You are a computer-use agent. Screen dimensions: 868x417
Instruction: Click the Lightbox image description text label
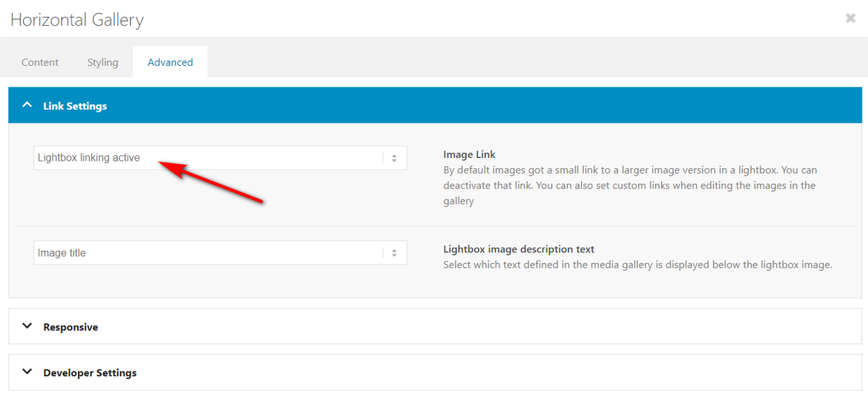pos(519,249)
